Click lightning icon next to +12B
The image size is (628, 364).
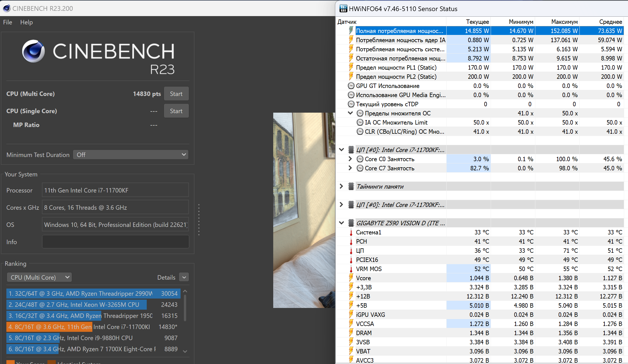[351, 296]
